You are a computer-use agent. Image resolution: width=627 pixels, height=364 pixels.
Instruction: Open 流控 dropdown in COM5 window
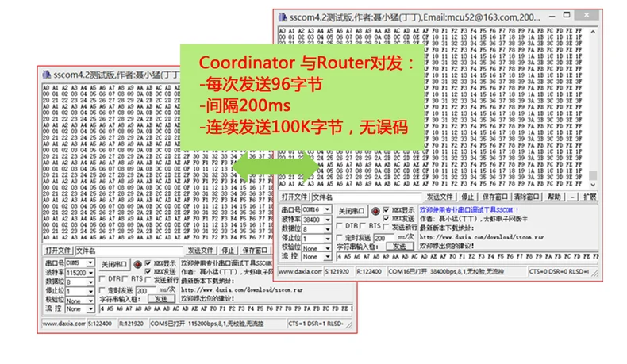[90, 308]
